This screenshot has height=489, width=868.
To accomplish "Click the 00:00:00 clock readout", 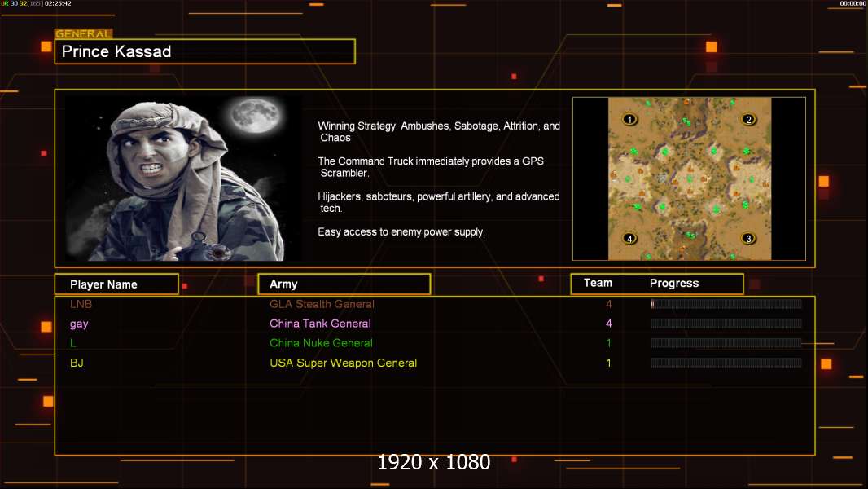I will click(853, 3).
